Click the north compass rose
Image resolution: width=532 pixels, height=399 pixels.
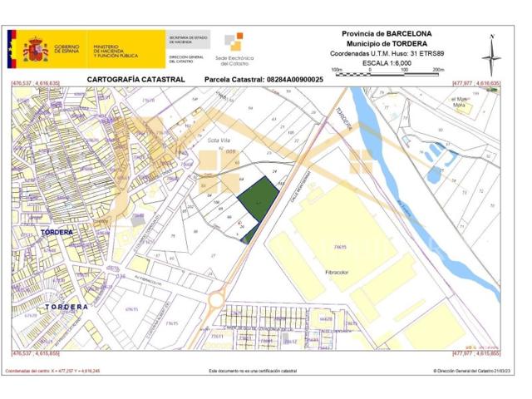click(x=491, y=56)
